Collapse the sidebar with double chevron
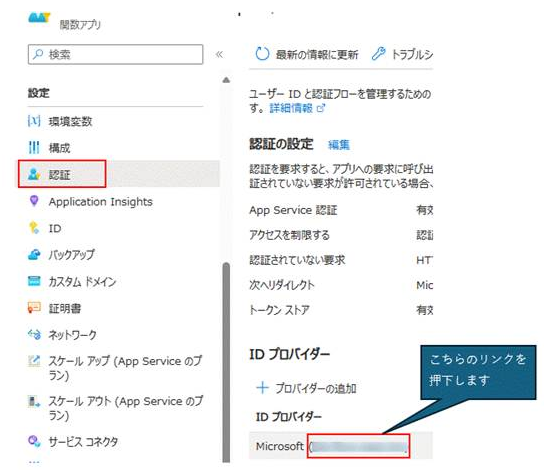This screenshot has width=549, height=470. coord(219,54)
